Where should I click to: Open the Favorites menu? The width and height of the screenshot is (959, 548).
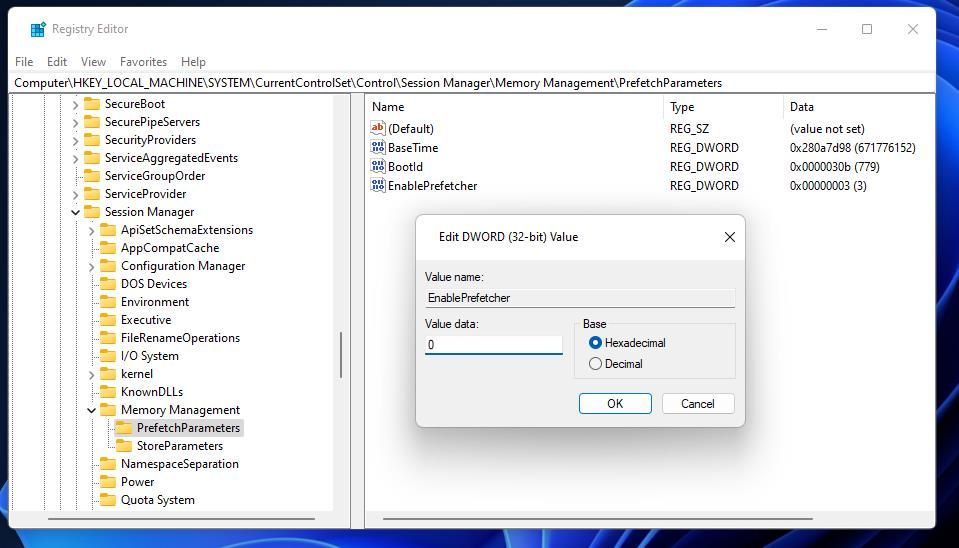point(143,62)
